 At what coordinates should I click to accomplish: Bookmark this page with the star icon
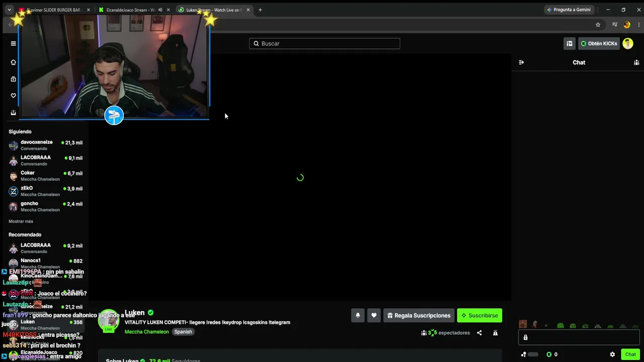[598, 25]
